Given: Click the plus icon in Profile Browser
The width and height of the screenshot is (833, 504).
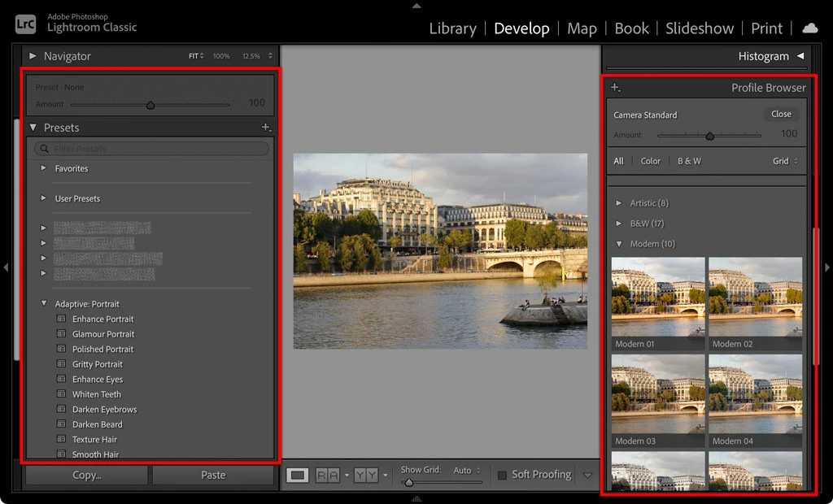Looking at the screenshot, I should click(616, 88).
